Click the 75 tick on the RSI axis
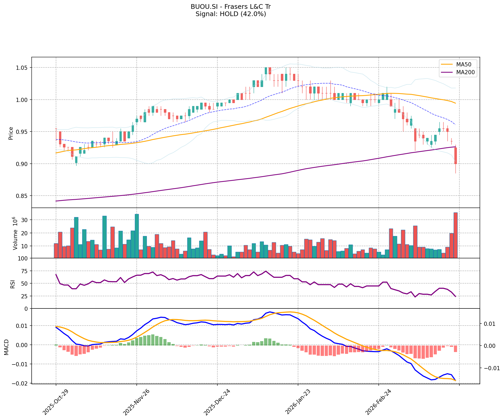 [24, 271]
